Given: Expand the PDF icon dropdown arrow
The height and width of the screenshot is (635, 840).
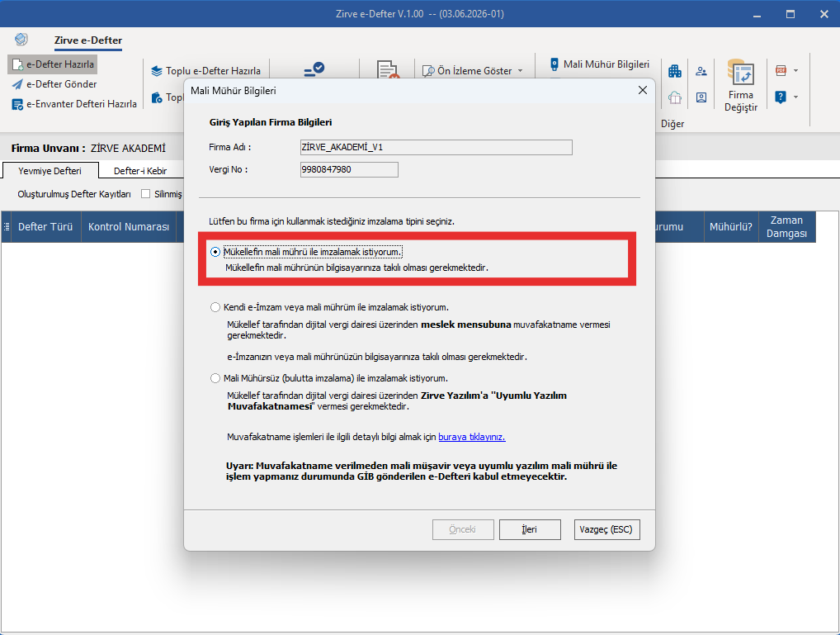Looking at the screenshot, I should click(x=795, y=70).
